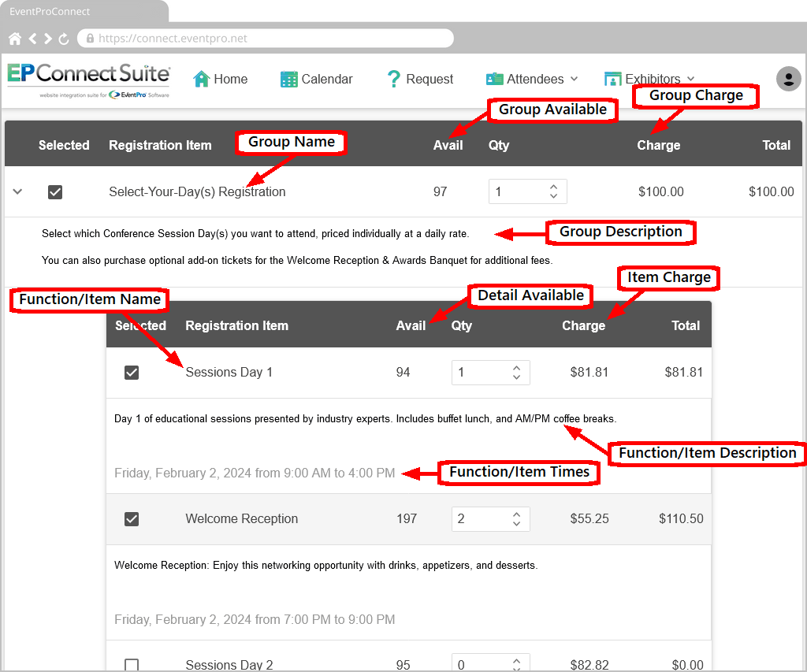Click the Calendar grid icon

click(288, 79)
